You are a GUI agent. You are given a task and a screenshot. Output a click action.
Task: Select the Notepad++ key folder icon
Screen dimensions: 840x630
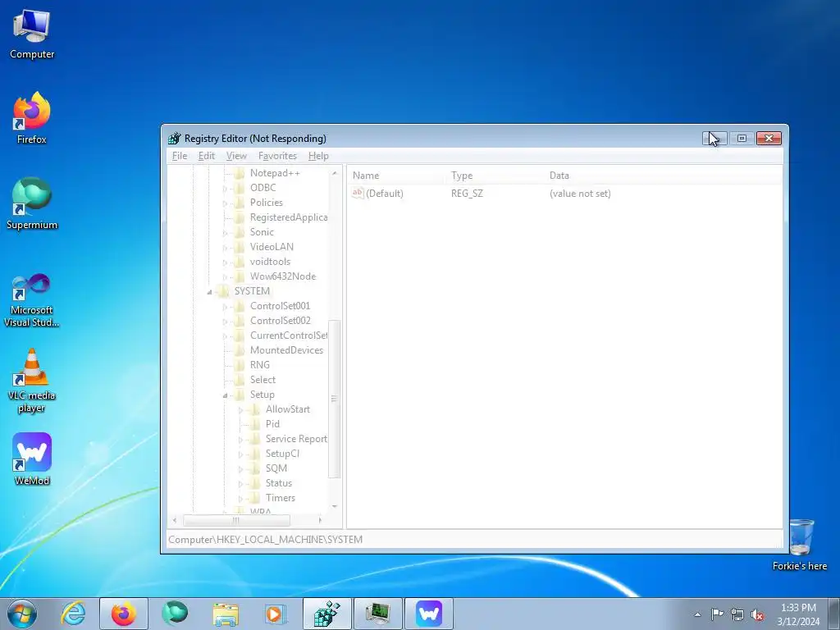[240, 173]
